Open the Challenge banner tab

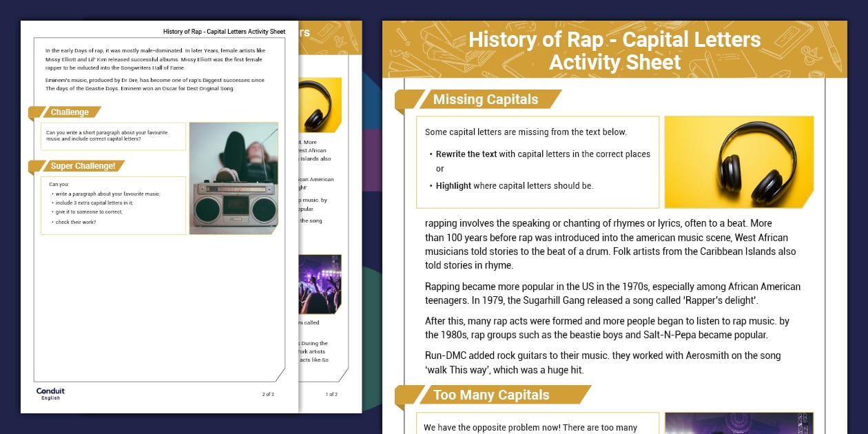click(x=70, y=112)
